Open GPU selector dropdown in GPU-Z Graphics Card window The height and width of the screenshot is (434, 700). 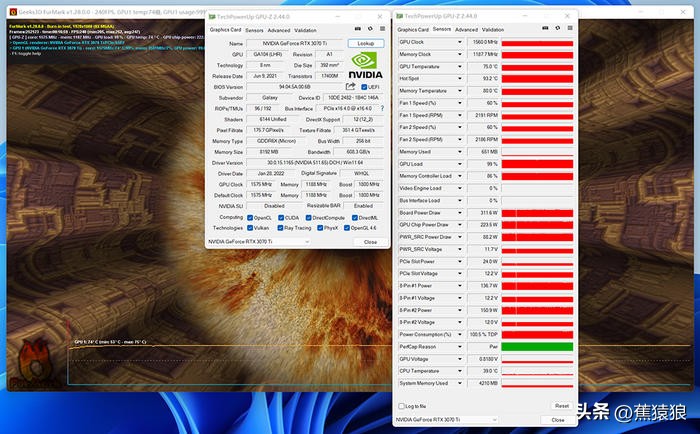pyautogui.click(x=307, y=242)
